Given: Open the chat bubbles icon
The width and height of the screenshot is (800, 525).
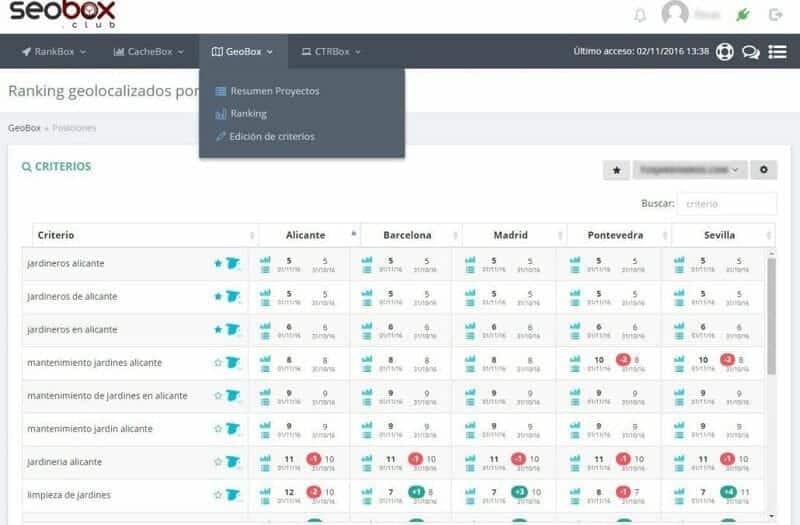Looking at the screenshot, I should click(x=751, y=52).
